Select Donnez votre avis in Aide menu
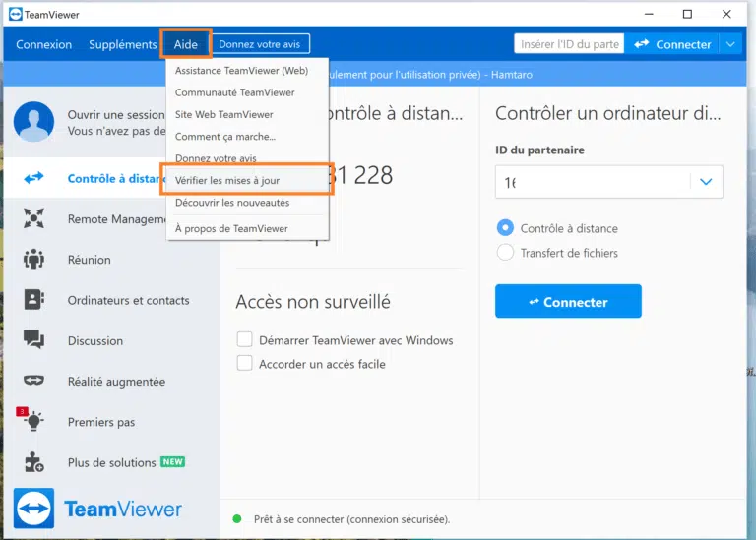The image size is (756, 540). [247, 158]
